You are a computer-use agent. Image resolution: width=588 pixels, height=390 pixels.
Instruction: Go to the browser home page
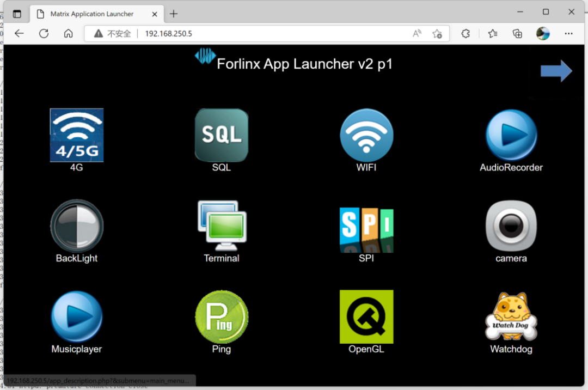68,33
